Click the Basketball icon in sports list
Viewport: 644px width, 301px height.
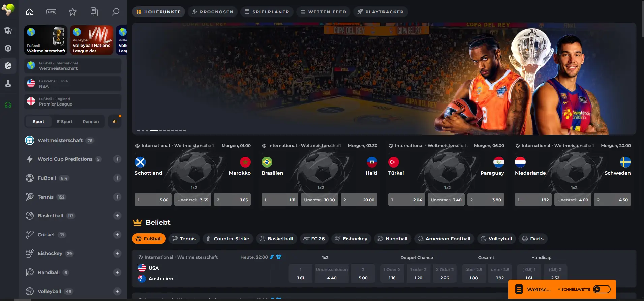[x=30, y=216]
